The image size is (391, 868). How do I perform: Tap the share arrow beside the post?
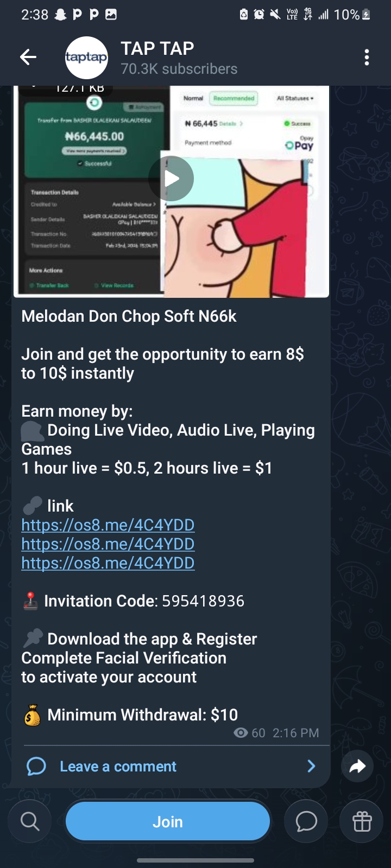click(x=357, y=766)
